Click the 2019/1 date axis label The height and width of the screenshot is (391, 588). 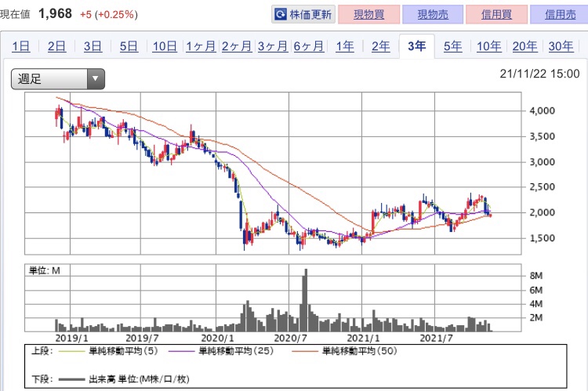click(x=71, y=339)
